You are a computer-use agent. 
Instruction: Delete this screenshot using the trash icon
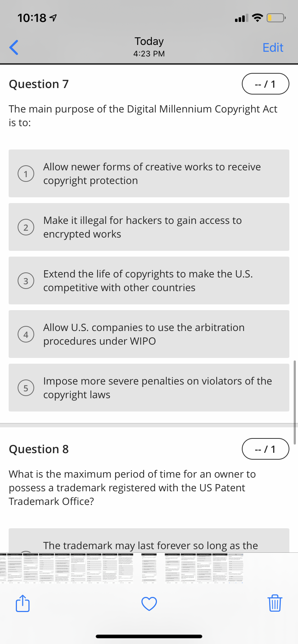tap(275, 603)
